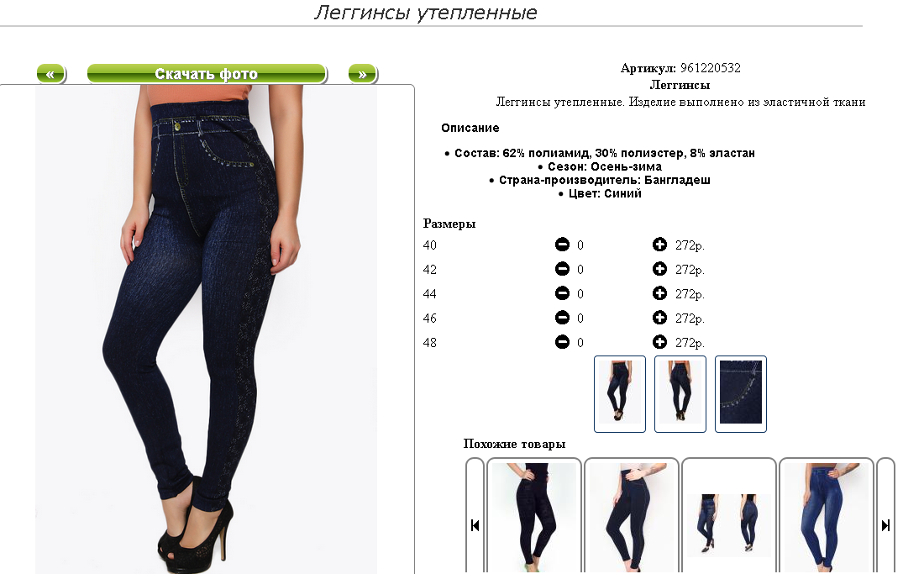The image size is (924, 574).
Task: Go to next photo with » button
Action: [362, 74]
